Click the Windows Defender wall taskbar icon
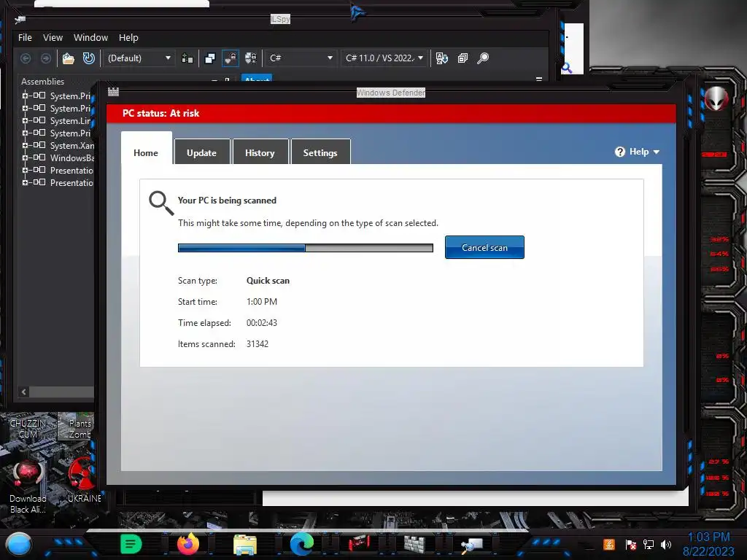This screenshot has width=747, height=560. [414, 544]
